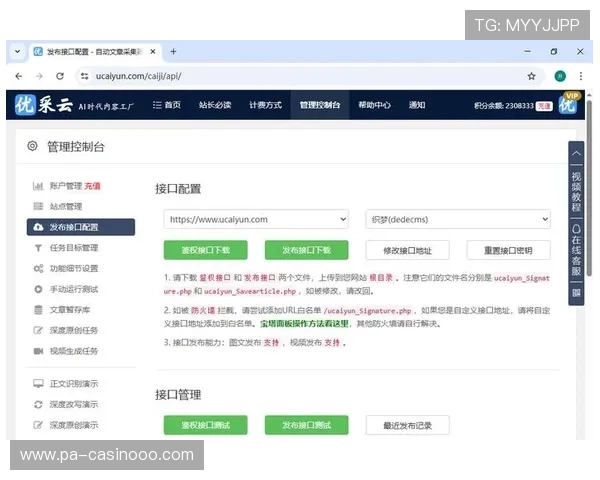Click the 接口管理 heading
Image resolution: width=600 pixels, height=480 pixels.
tap(178, 395)
